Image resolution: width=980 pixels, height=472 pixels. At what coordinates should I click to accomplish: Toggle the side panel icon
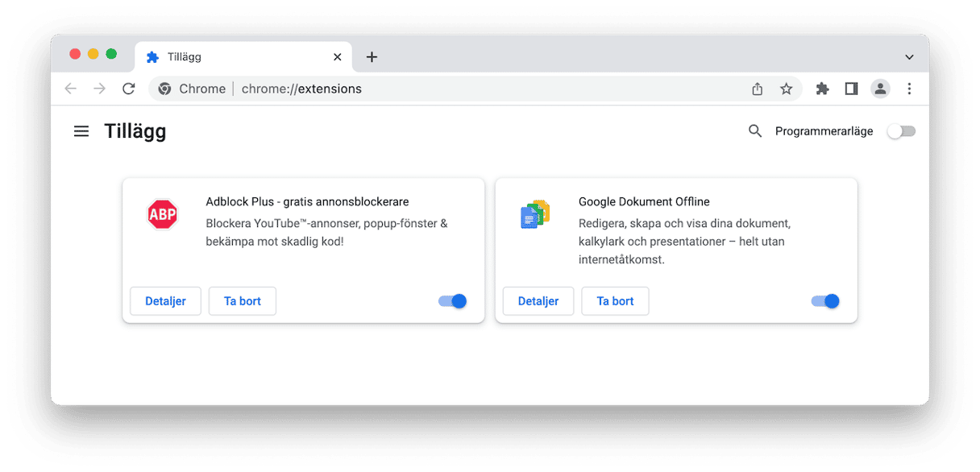pyautogui.click(x=851, y=89)
